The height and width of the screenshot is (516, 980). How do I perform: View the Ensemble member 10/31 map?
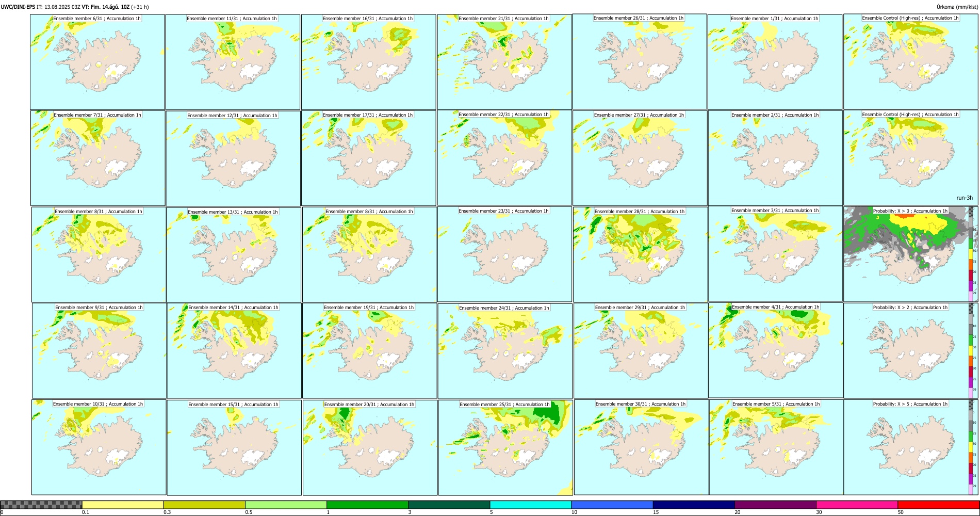99,447
